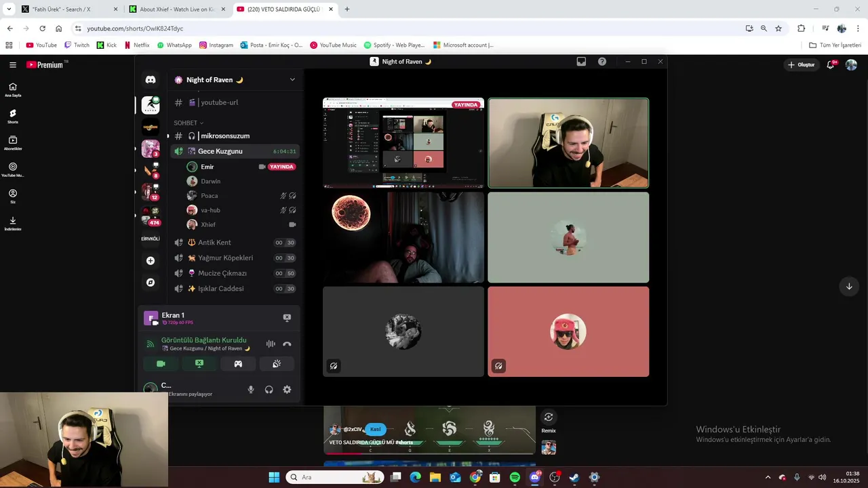Open the YAYINDA screen share tile
The height and width of the screenshot is (488, 868).
403,143
